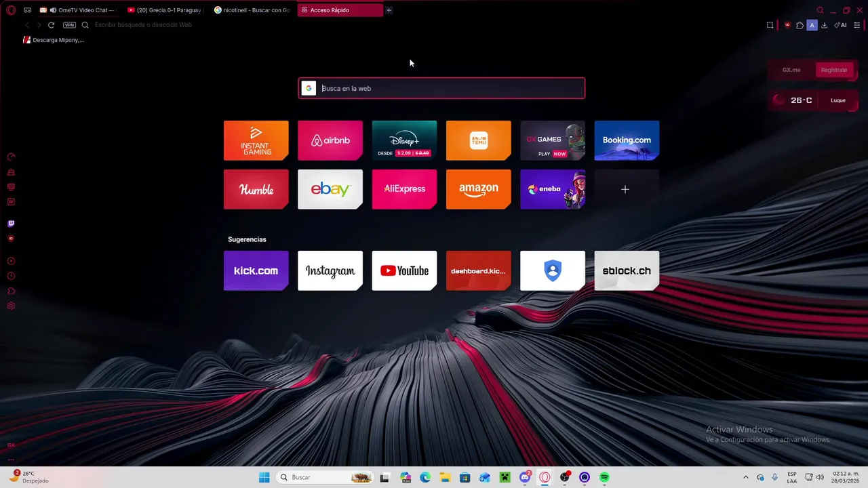Open the uBlock Origin shield extension

(787, 25)
